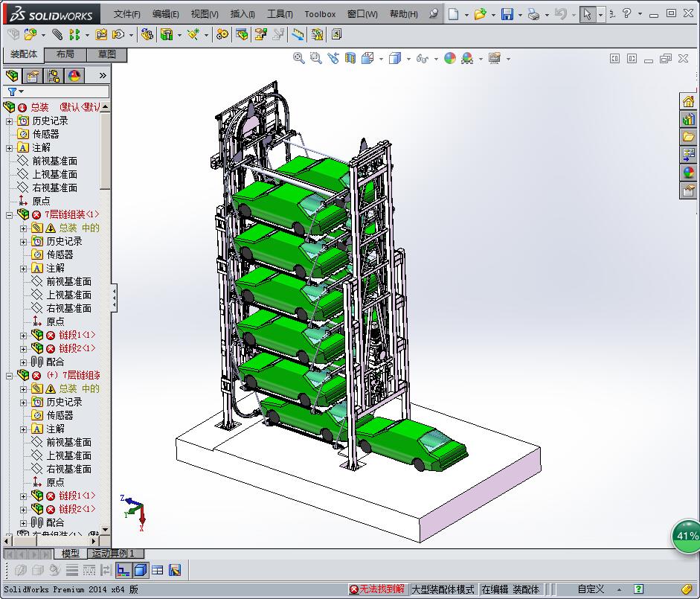Image resolution: width=700 pixels, height=599 pixels.
Task: Click the Insert Components toolbar icon
Action: click(x=30, y=34)
